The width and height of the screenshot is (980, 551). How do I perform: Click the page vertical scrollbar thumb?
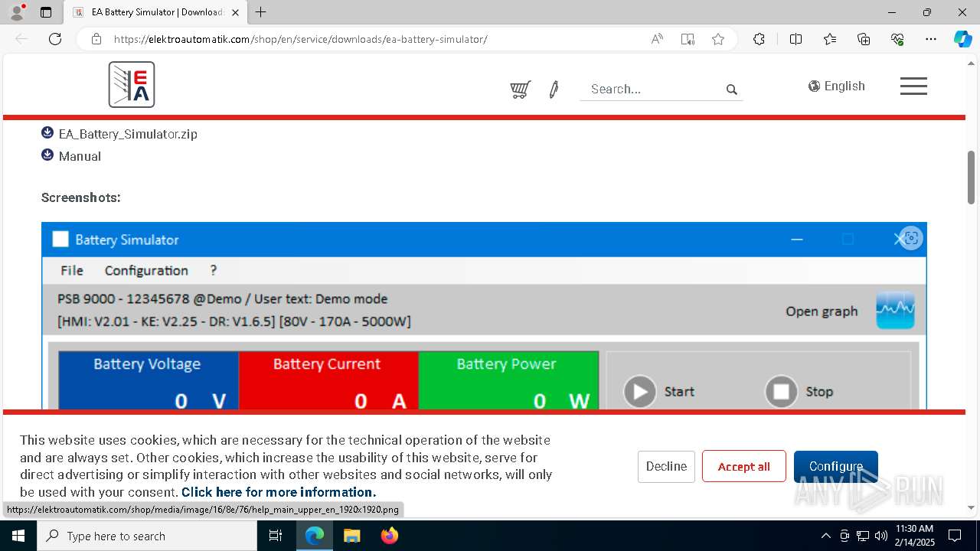pos(971,177)
